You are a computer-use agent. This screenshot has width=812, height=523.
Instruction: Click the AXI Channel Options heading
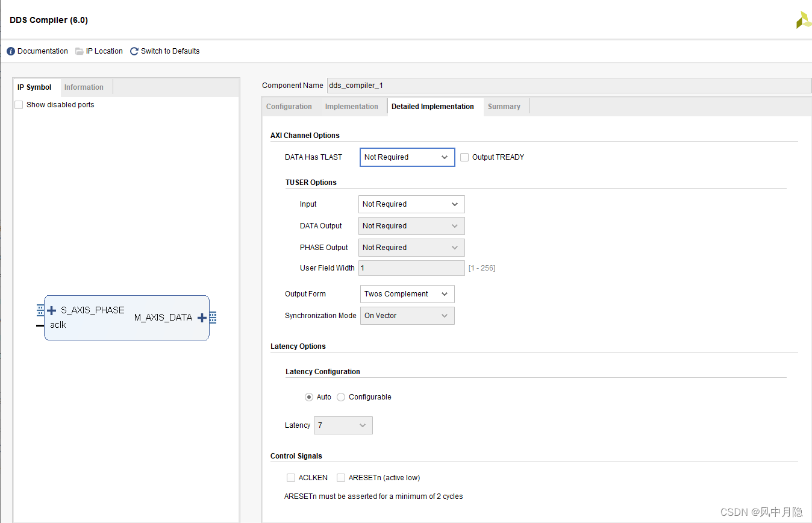305,136
